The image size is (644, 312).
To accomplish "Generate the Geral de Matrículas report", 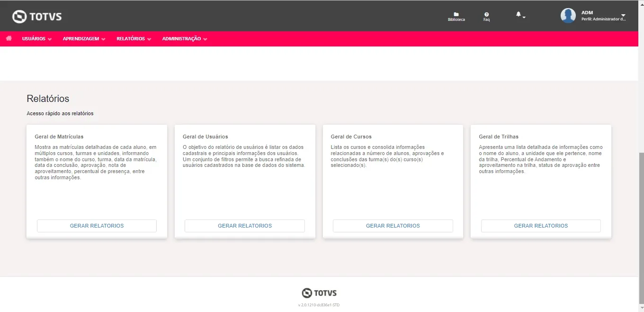I will 97,226.
